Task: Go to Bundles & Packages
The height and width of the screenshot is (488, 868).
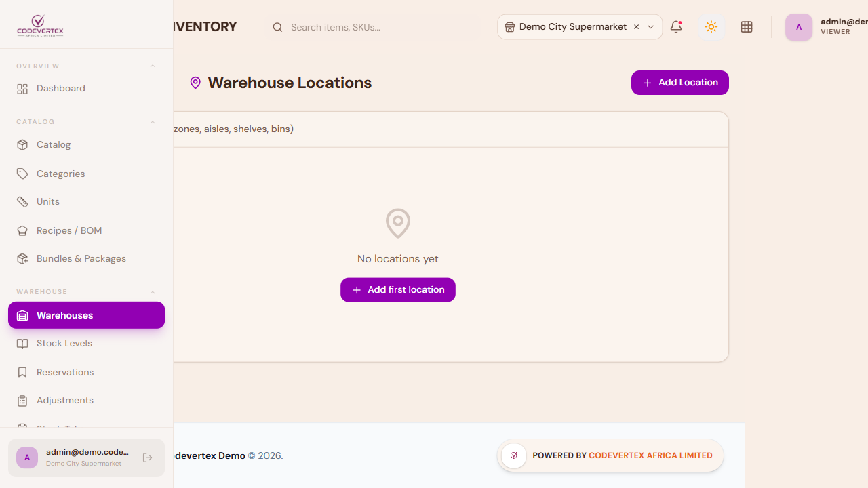Action: tap(86, 259)
